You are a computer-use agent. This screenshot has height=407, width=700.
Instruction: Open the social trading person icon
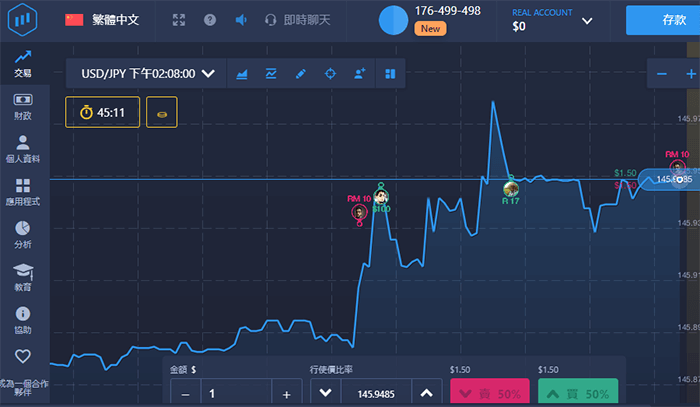pyautogui.click(x=360, y=73)
